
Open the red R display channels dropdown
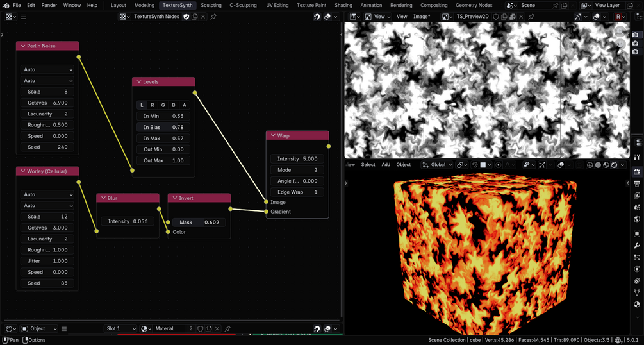pyautogui.click(x=620, y=17)
